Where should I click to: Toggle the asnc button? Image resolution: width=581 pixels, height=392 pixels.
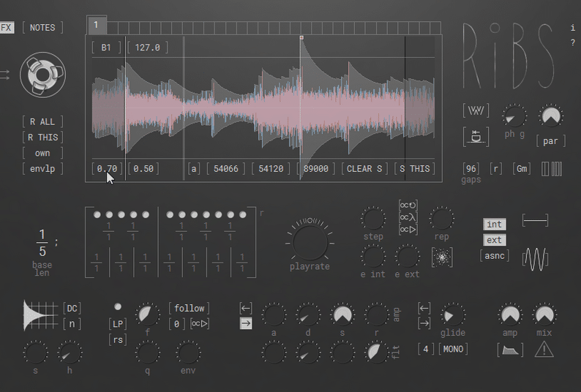point(495,256)
